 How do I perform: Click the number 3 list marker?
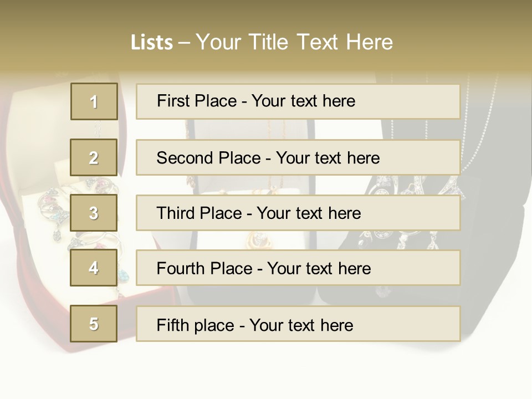[x=94, y=213]
